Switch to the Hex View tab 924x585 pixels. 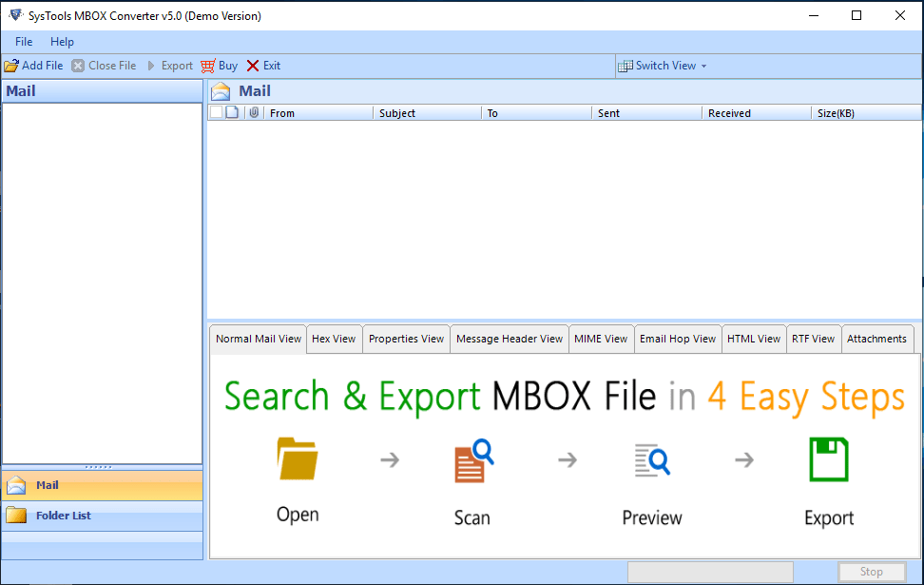334,339
